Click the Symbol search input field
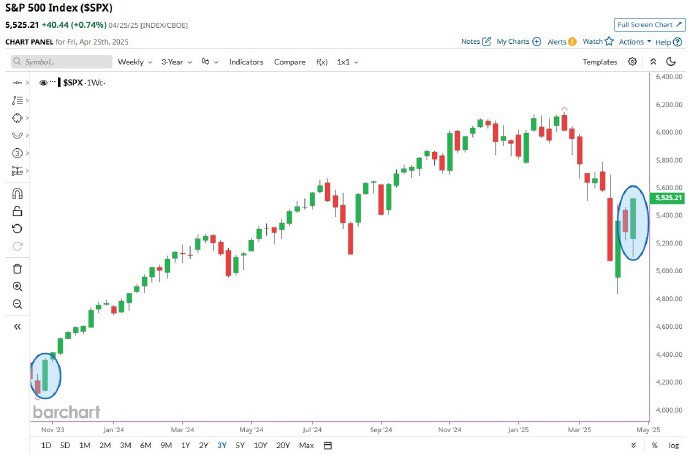Viewport: 690px width, 455px height. (x=62, y=62)
